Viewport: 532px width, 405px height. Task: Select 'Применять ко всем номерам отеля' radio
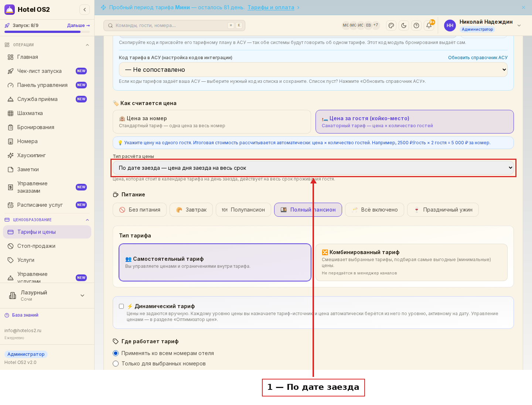coord(116,353)
